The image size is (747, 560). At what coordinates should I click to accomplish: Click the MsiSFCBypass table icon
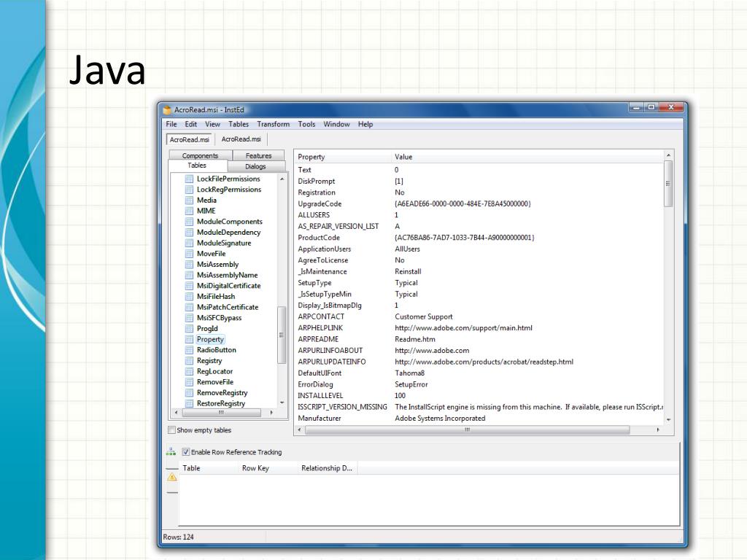click(x=189, y=318)
